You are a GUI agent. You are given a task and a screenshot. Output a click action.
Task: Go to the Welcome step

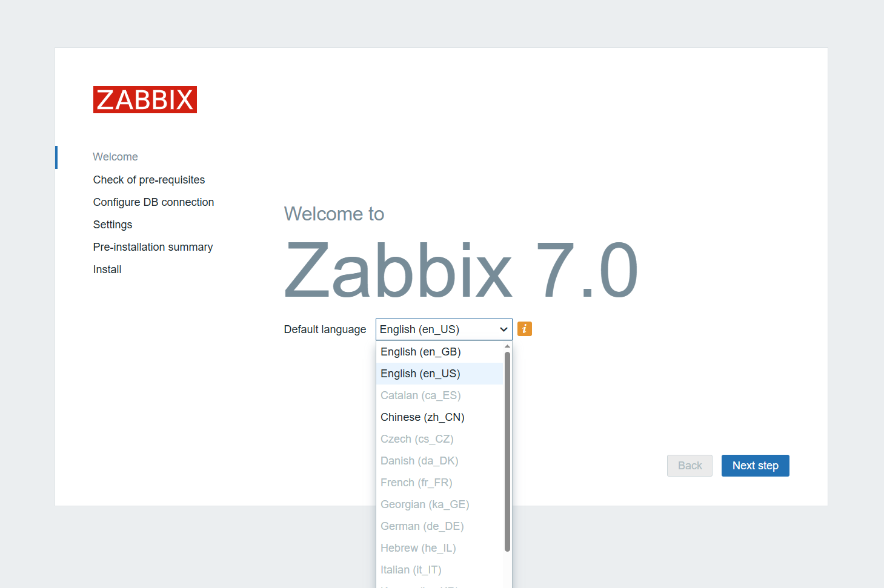(115, 157)
